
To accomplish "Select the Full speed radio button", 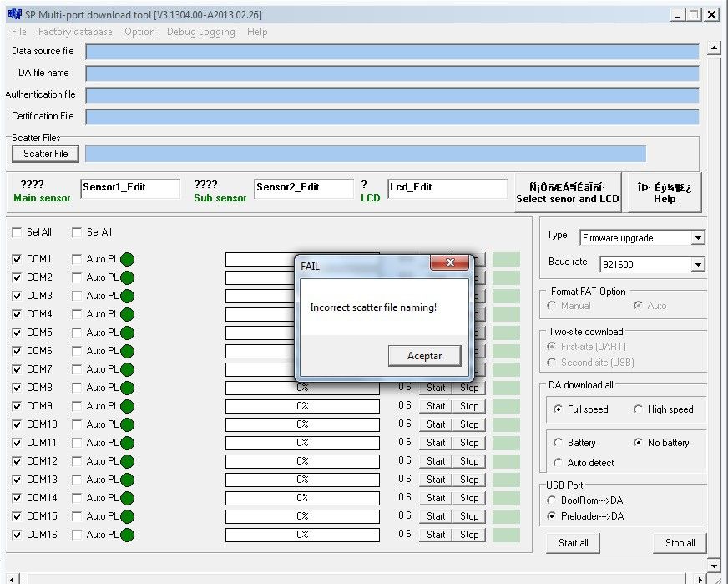I will pyautogui.click(x=558, y=409).
